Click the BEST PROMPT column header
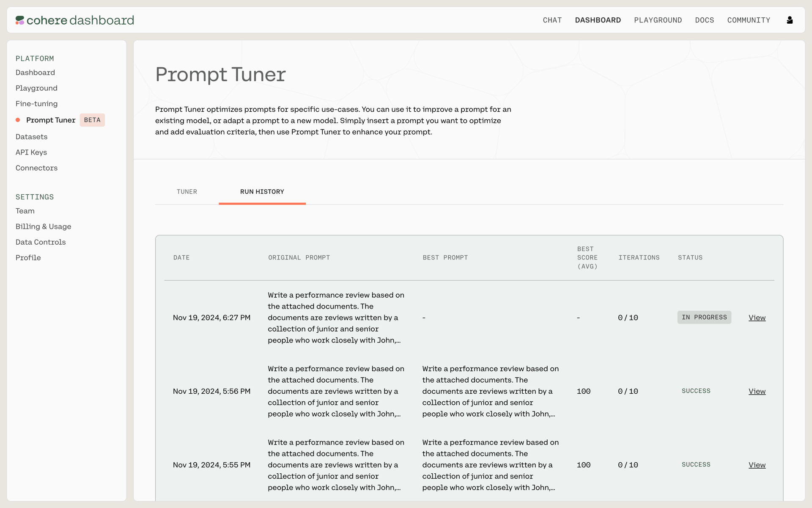 [445, 258]
